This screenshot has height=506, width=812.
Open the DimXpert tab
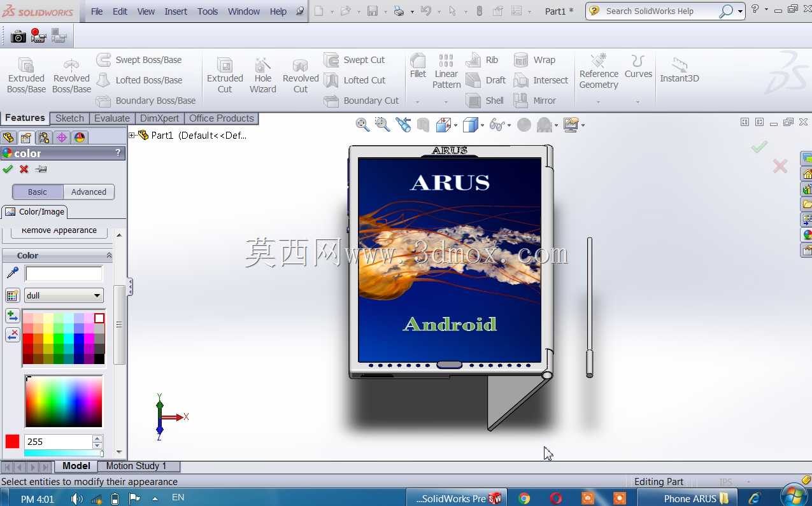[160, 118]
